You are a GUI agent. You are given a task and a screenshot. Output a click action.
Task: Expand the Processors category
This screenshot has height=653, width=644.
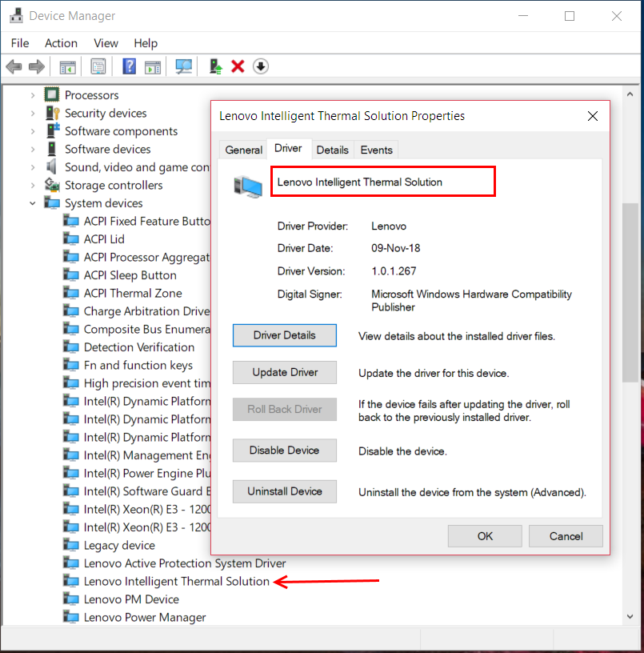click(x=33, y=95)
